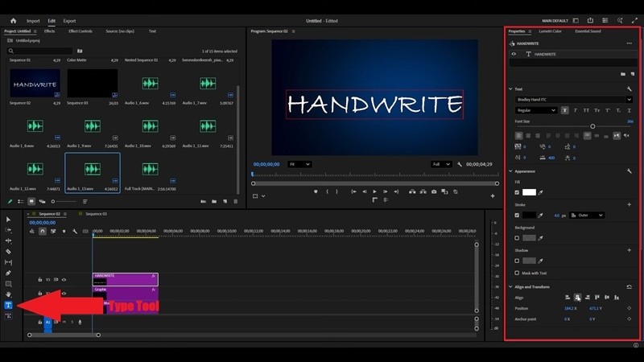Toggle Faux Bold text style

565,110
